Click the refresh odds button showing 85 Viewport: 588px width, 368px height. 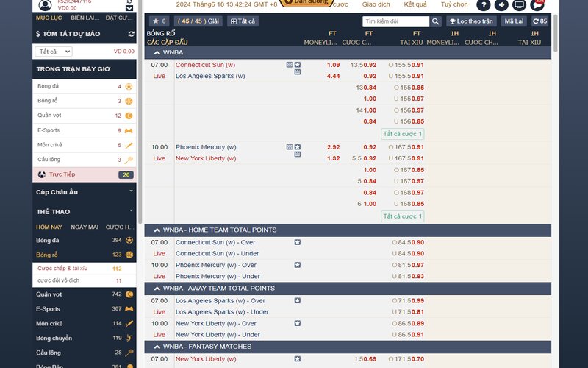[539, 21]
